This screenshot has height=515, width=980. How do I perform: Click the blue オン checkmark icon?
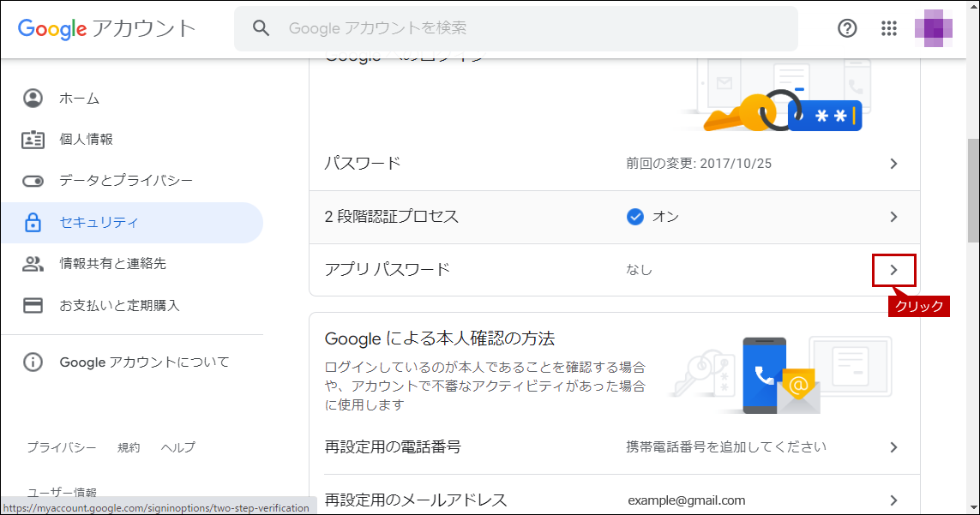click(635, 217)
